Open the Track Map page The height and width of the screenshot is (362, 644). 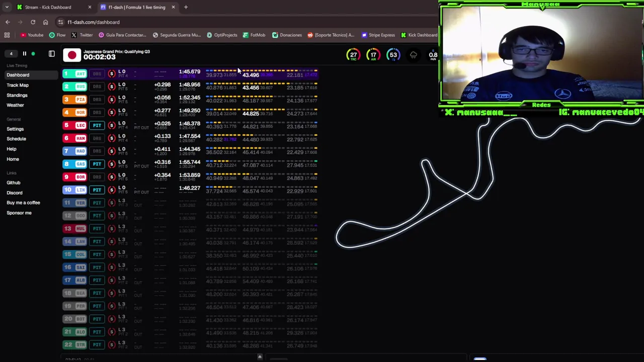coord(18,85)
